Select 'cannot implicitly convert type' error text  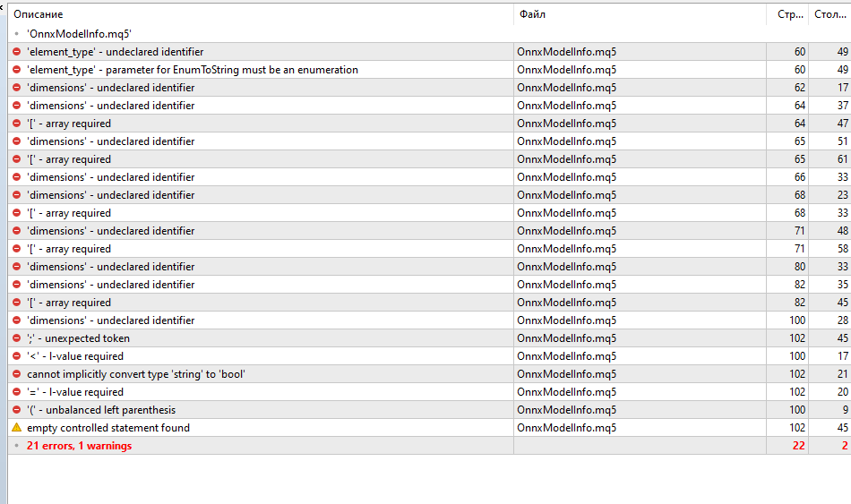(x=135, y=374)
